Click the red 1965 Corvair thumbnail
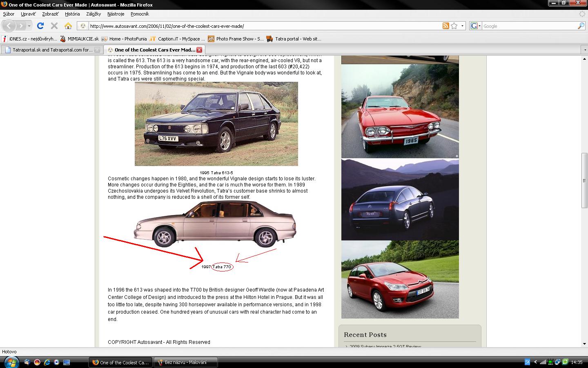The image size is (588, 368). tap(400, 111)
